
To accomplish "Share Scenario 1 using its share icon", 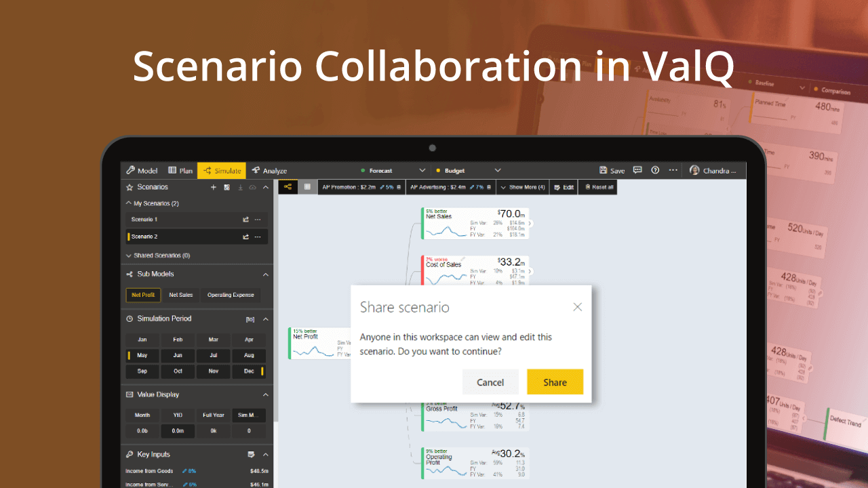I will 245,220.
